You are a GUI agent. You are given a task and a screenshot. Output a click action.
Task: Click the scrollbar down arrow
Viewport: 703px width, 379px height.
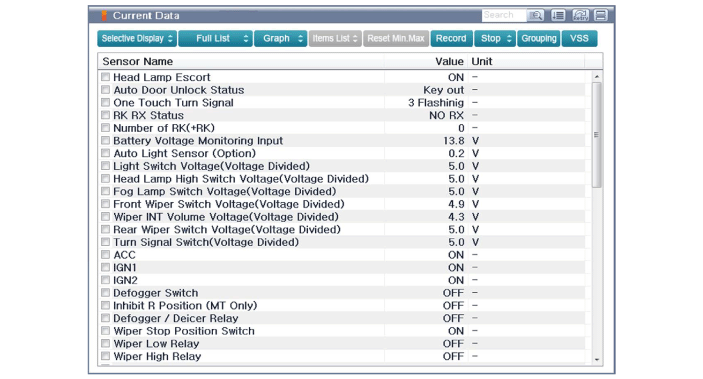(597, 359)
